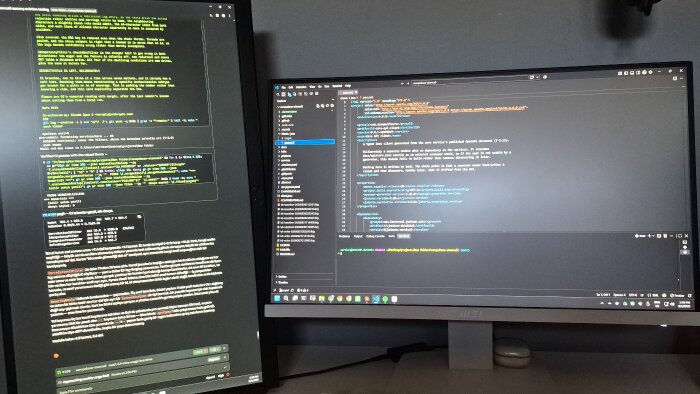Screen dimensions: 700x394
Task: Open the File menu in VS Code
Action: (283, 87)
